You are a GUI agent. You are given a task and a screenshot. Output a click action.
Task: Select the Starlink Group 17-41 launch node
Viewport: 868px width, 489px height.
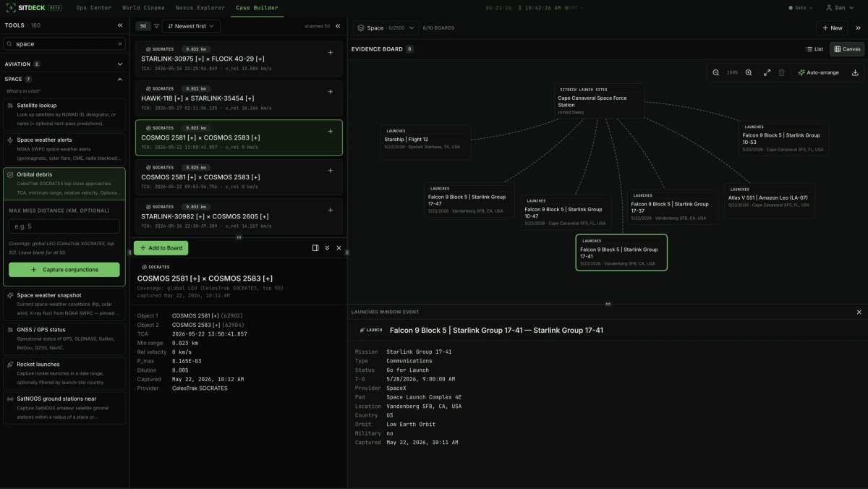(x=621, y=252)
